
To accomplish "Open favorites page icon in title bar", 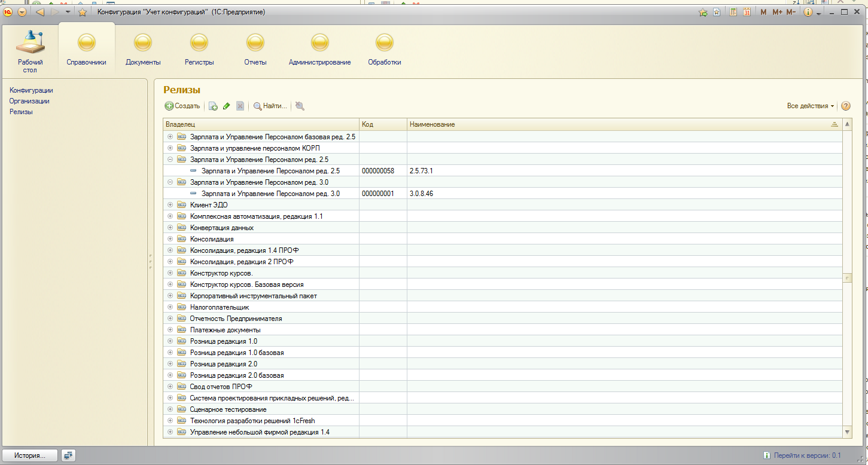I will pyautogui.click(x=717, y=12).
